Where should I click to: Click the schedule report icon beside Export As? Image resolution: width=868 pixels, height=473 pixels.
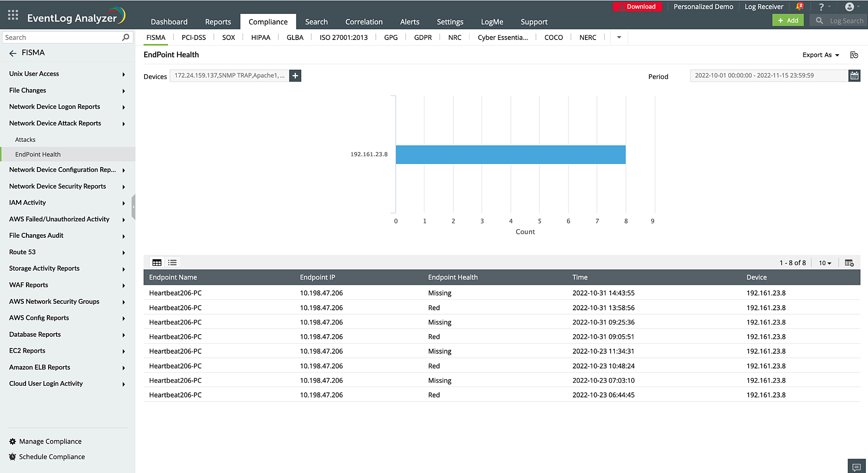(x=854, y=55)
